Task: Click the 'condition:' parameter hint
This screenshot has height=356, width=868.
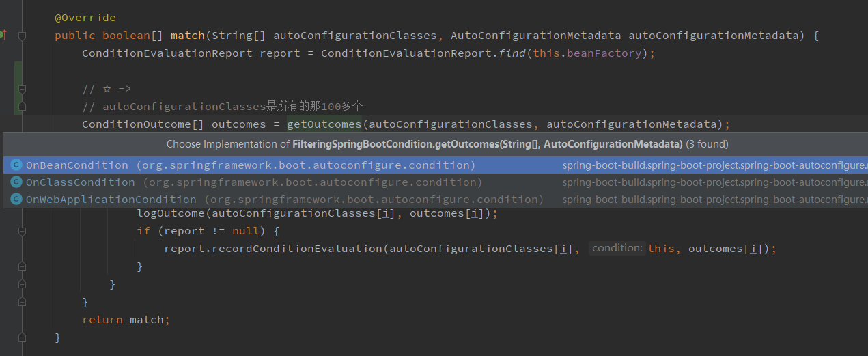Action: click(x=617, y=249)
